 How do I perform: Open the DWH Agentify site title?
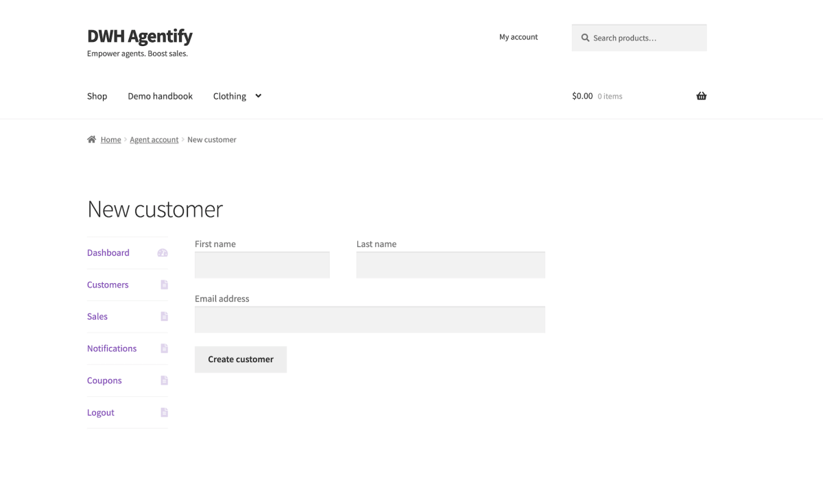(x=139, y=36)
